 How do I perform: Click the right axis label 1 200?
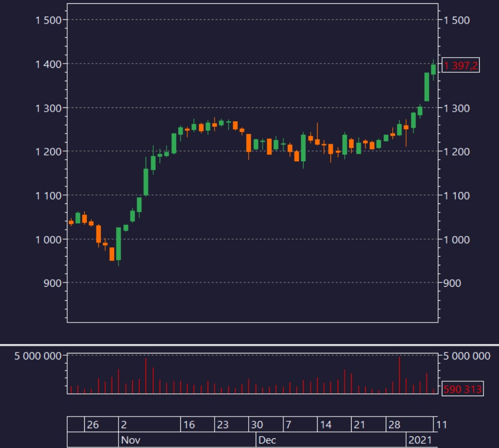[x=456, y=152]
